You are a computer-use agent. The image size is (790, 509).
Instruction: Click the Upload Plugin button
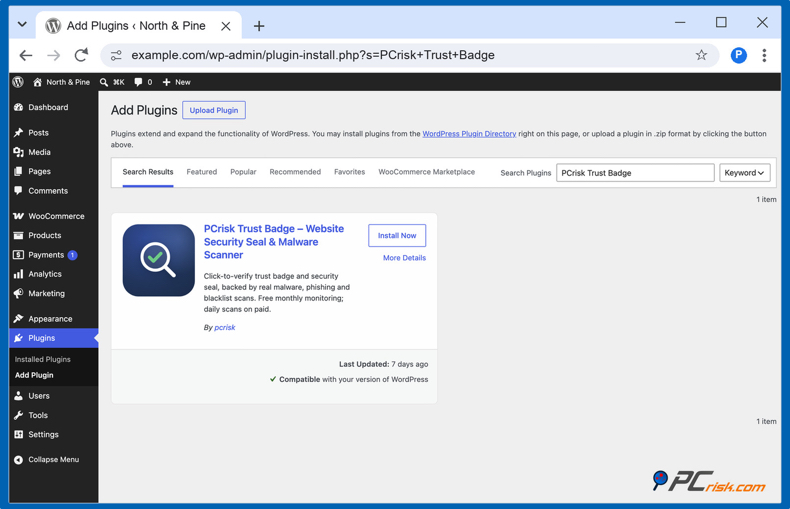tap(214, 110)
